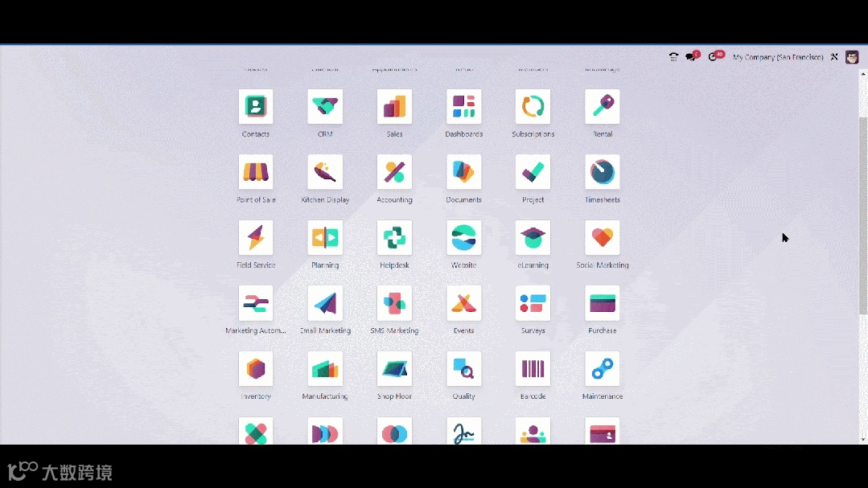Open the Documents app
The width and height of the screenshot is (868, 488).
point(464,172)
